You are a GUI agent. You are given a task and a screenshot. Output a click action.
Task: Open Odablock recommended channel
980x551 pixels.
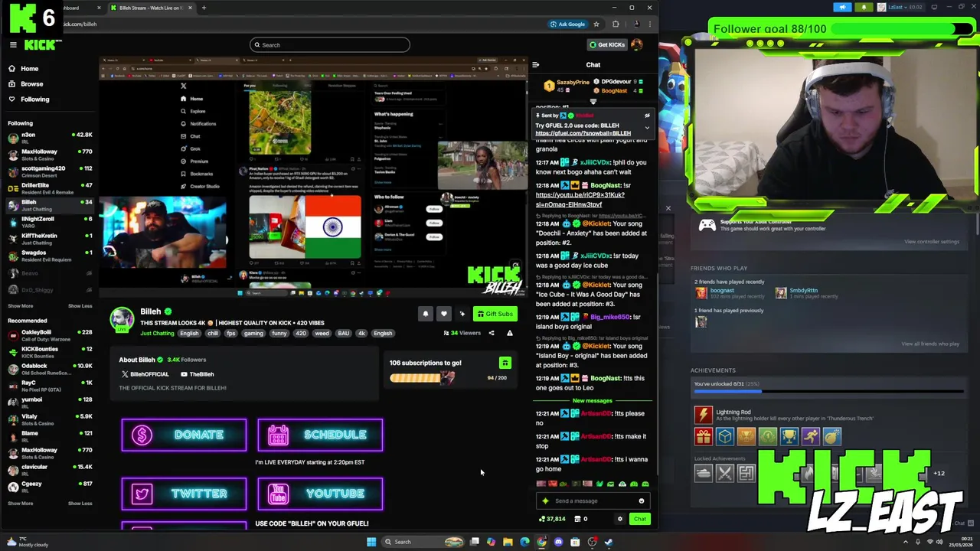[50, 369]
